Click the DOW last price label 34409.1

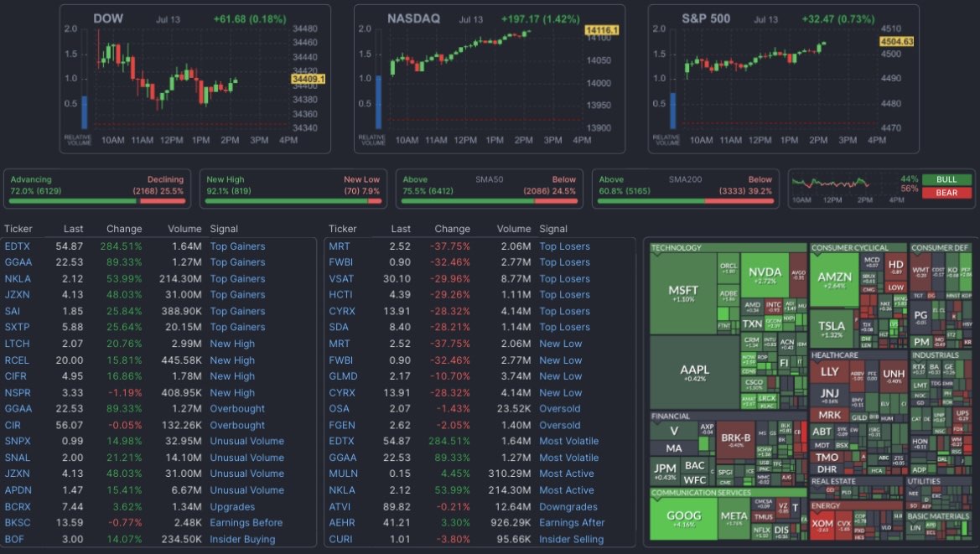coord(309,80)
